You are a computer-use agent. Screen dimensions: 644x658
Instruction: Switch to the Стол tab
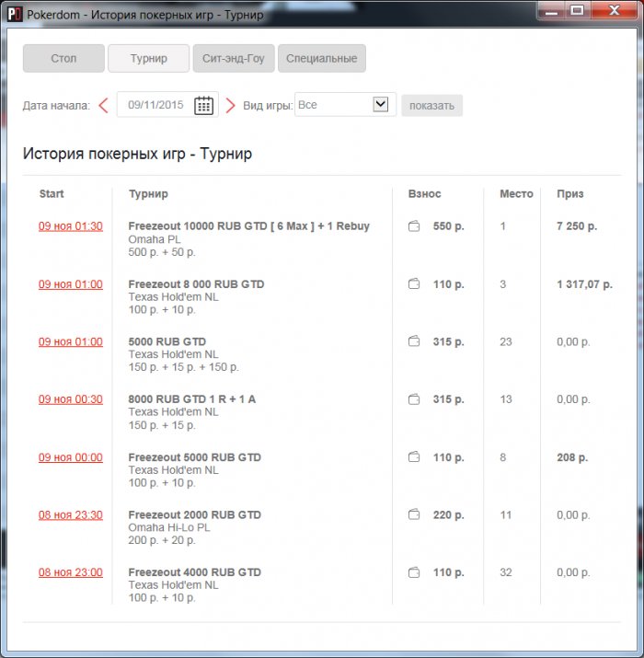[63, 58]
